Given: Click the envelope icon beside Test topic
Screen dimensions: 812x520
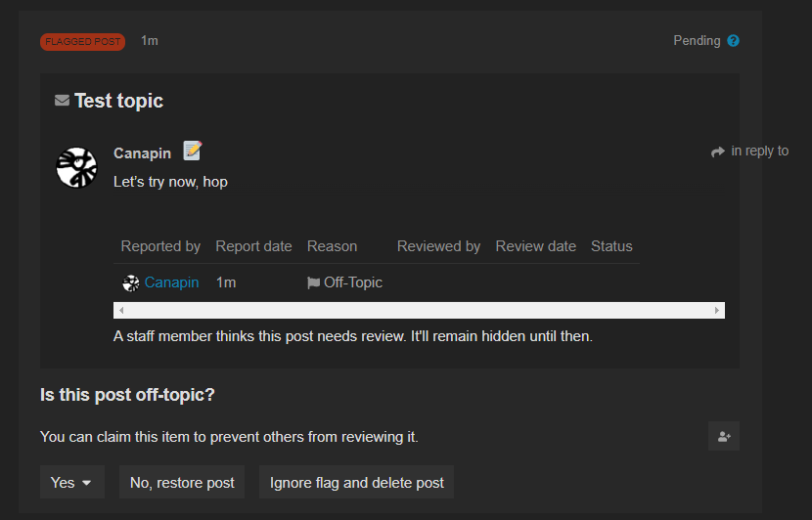Looking at the screenshot, I should click(x=63, y=101).
